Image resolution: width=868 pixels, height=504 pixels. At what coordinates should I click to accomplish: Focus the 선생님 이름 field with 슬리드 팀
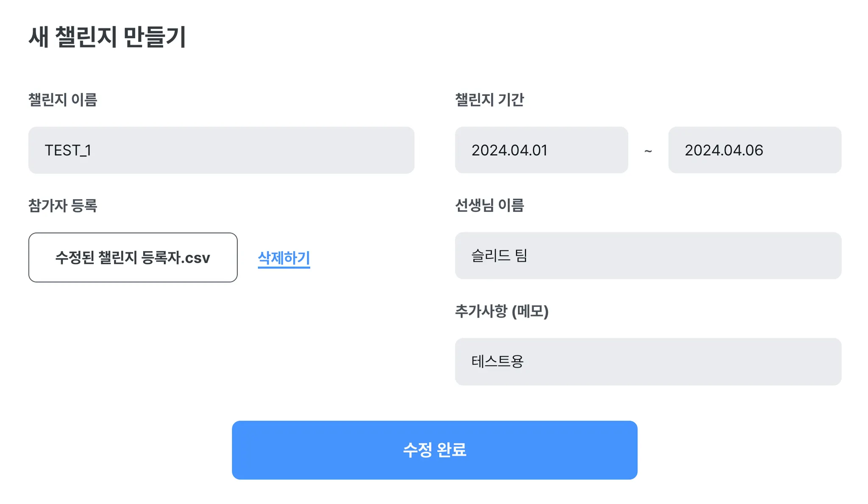pyautogui.click(x=648, y=256)
